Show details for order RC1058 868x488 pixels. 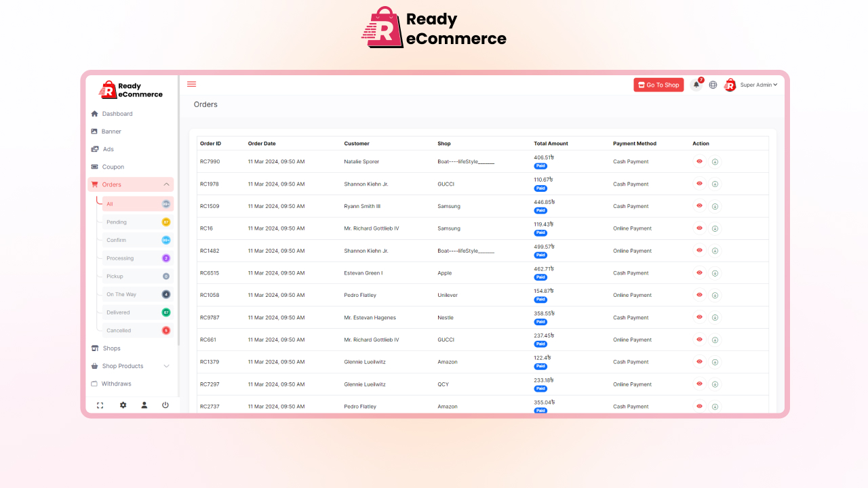[699, 295]
